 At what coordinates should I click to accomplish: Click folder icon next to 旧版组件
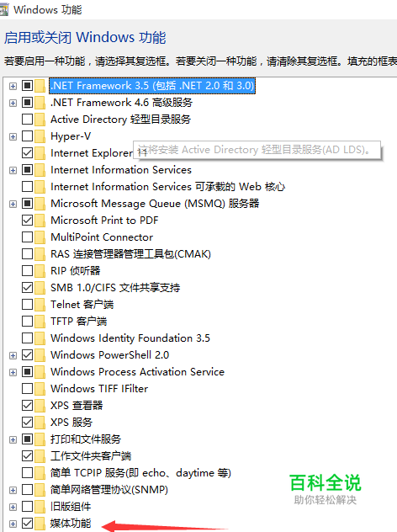(40, 506)
